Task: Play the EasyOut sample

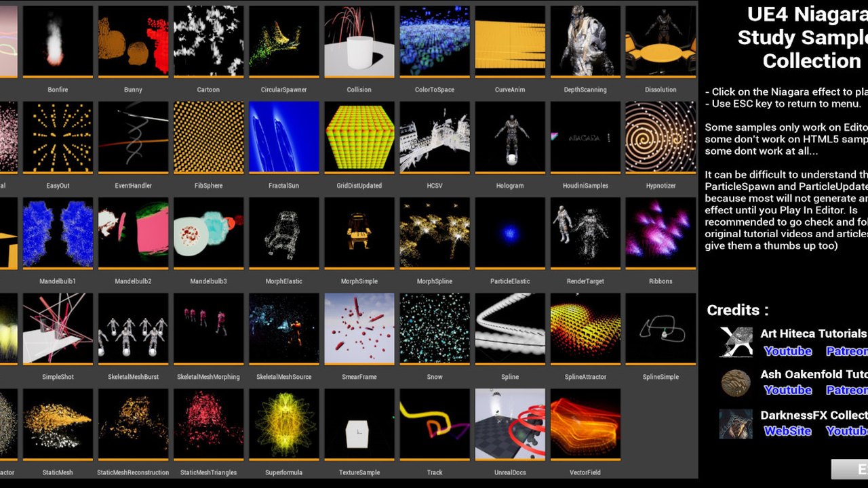Action: (58, 138)
